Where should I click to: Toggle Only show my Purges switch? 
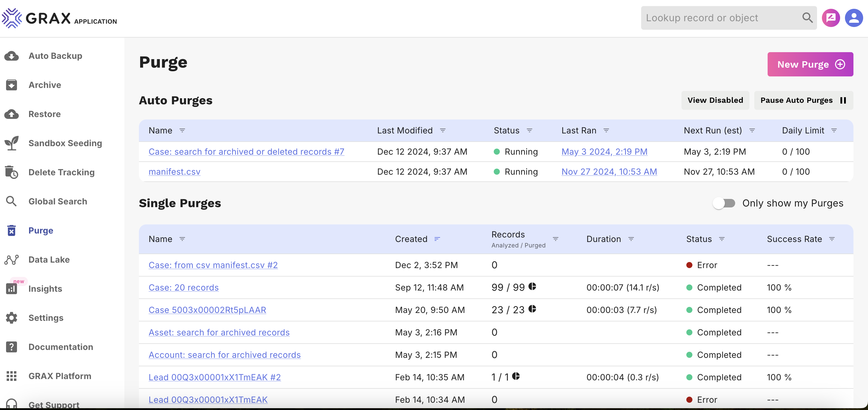tap(724, 203)
